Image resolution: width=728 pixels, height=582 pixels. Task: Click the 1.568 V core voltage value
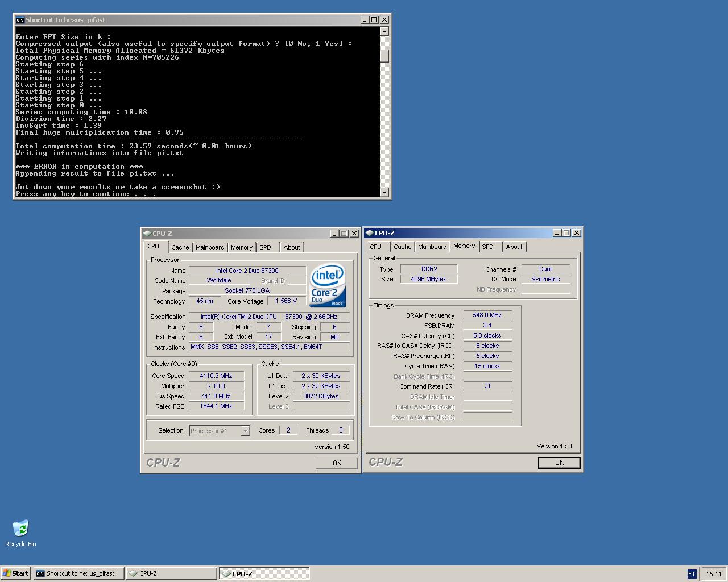(x=286, y=301)
